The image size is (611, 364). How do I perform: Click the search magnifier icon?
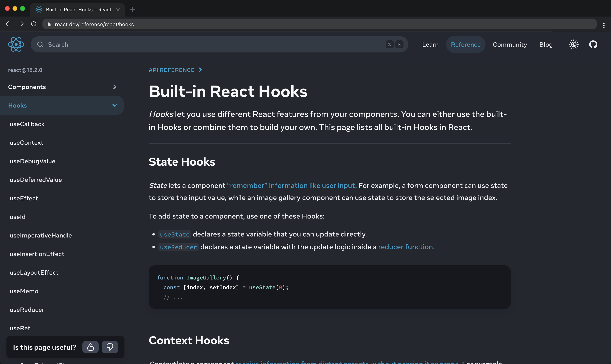pyautogui.click(x=40, y=44)
